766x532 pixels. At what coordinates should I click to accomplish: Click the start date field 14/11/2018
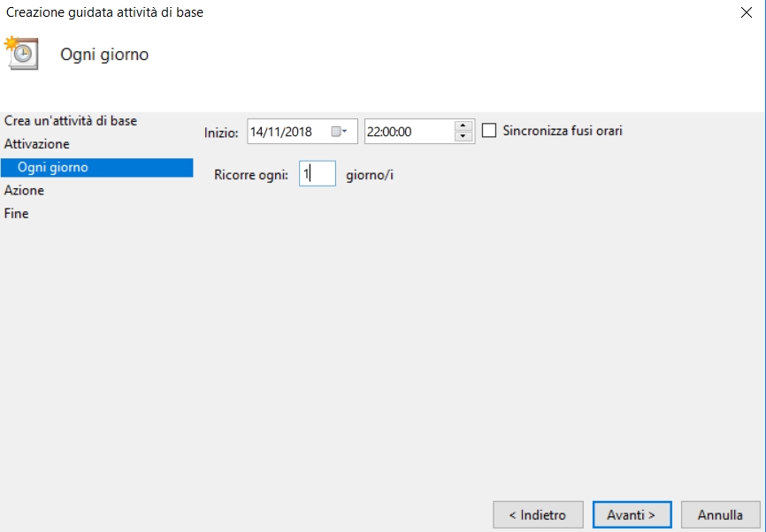302,132
